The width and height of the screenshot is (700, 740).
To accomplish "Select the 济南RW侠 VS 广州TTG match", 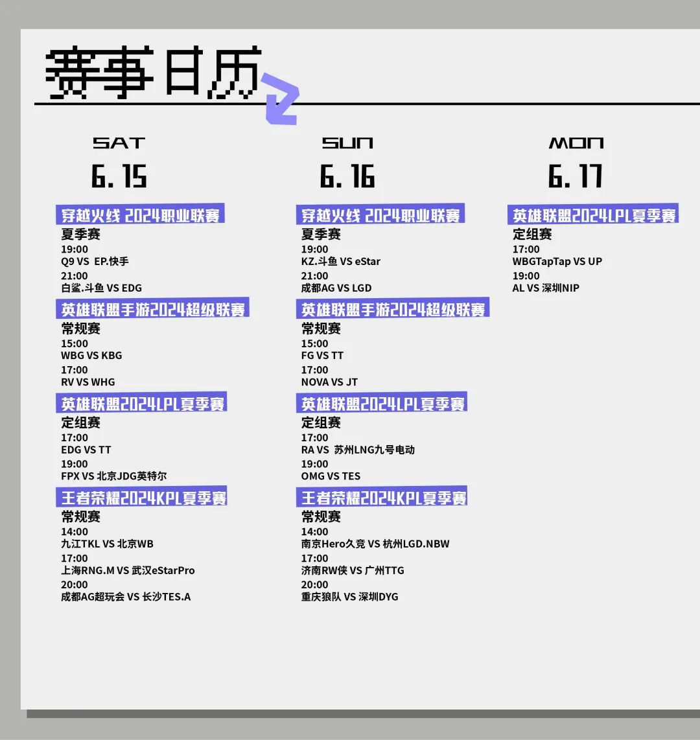I will pos(353,570).
